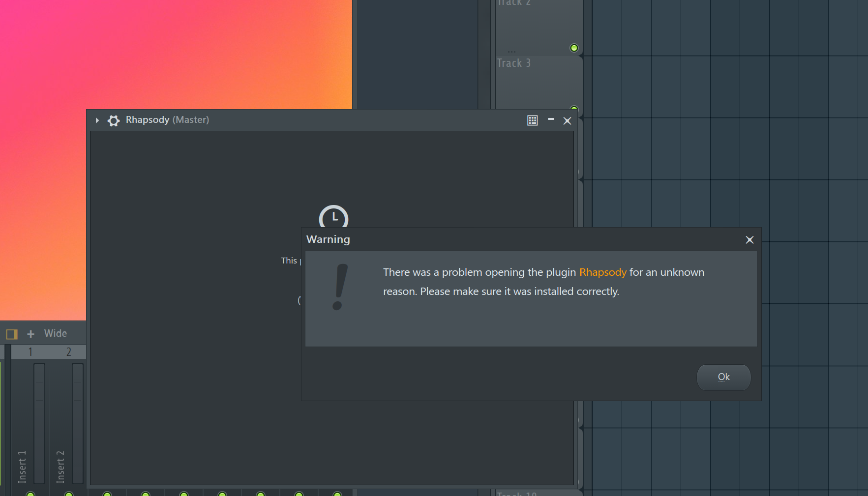Click the Rhapsody (Master) window title
This screenshot has height=496, width=868.
pos(167,120)
